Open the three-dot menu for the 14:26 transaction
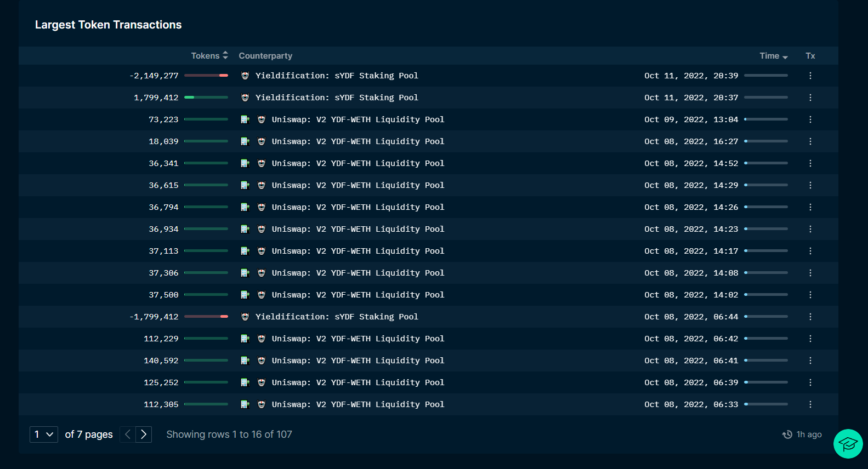The width and height of the screenshot is (868, 469). 810,207
